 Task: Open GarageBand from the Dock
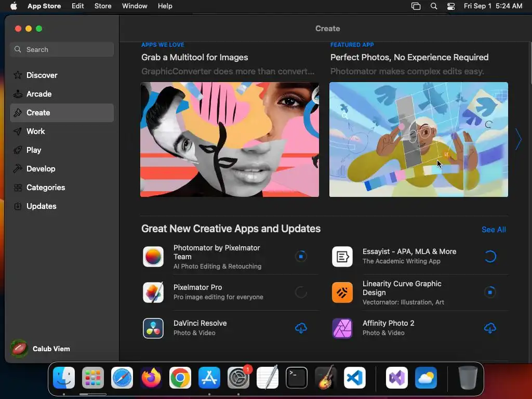(x=326, y=378)
